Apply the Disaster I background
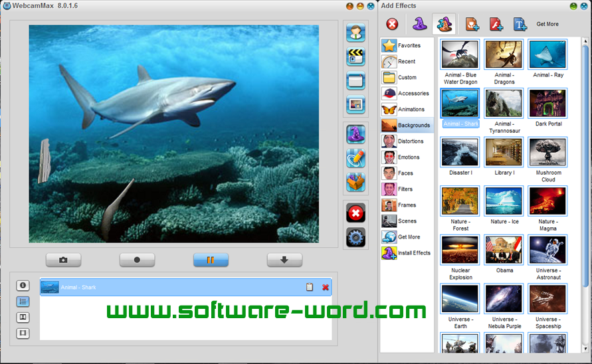Image resolution: width=592 pixels, height=364 pixels. coord(460,152)
